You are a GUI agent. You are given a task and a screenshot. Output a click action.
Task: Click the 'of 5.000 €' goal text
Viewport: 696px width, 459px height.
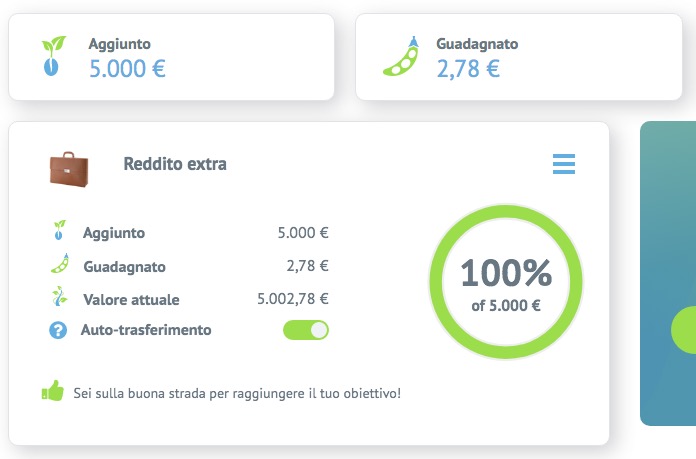pos(506,306)
